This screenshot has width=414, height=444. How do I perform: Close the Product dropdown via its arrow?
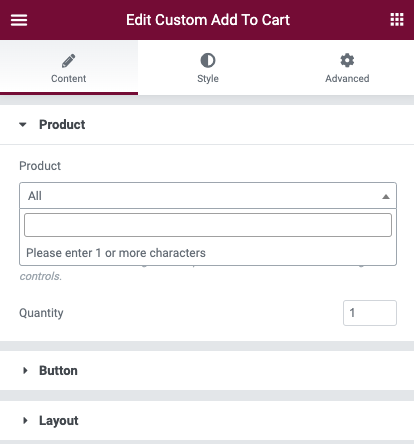tap(386, 196)
